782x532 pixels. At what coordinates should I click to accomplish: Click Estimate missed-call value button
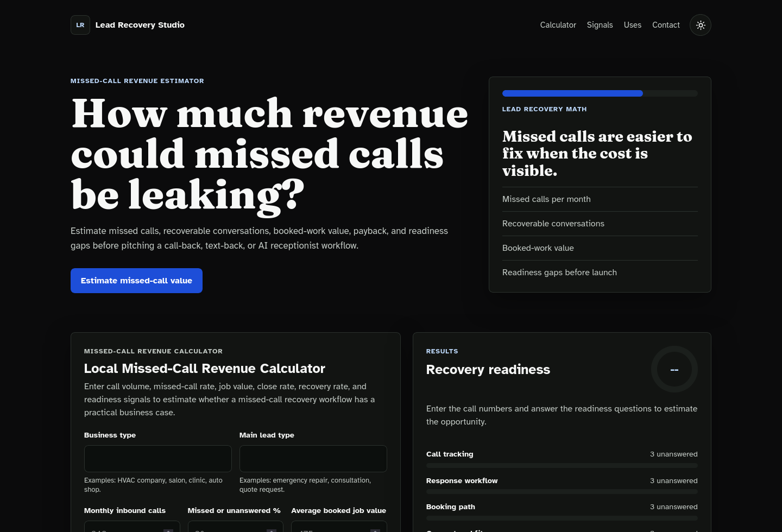click(x=136, y=281)
